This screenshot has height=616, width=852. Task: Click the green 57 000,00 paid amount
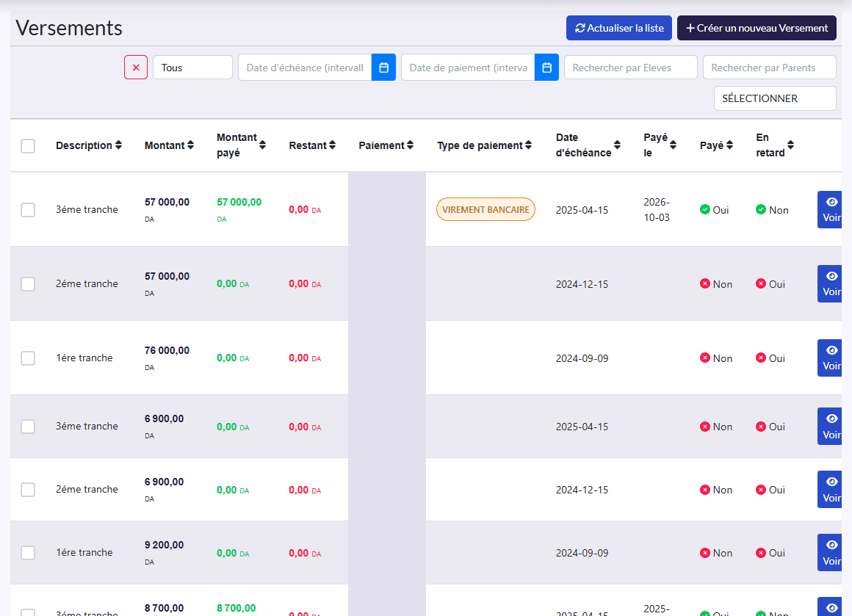[x=239, y=202]
